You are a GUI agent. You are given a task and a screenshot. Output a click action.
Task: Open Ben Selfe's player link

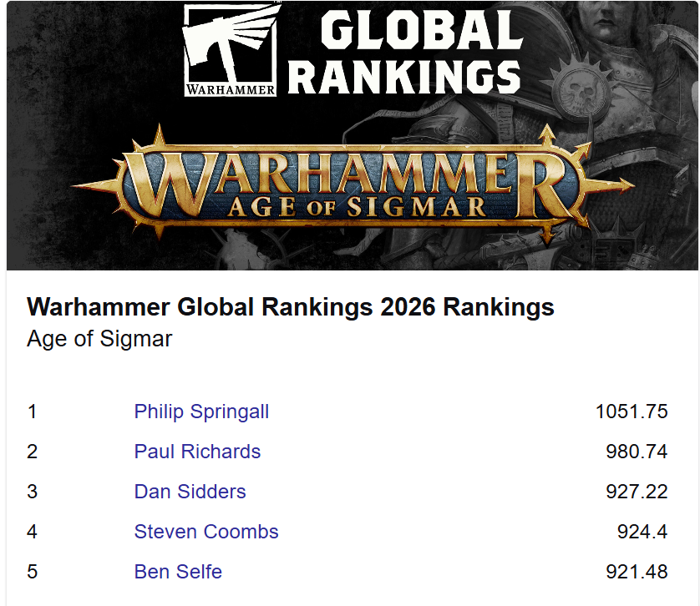[178, 572]
